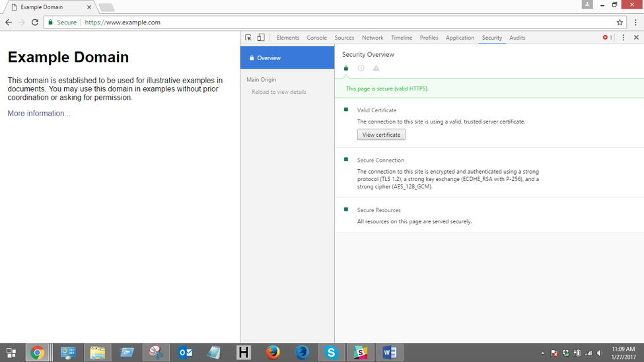
Task: Close the Example Domain browser tab
Action: (89, 7)
